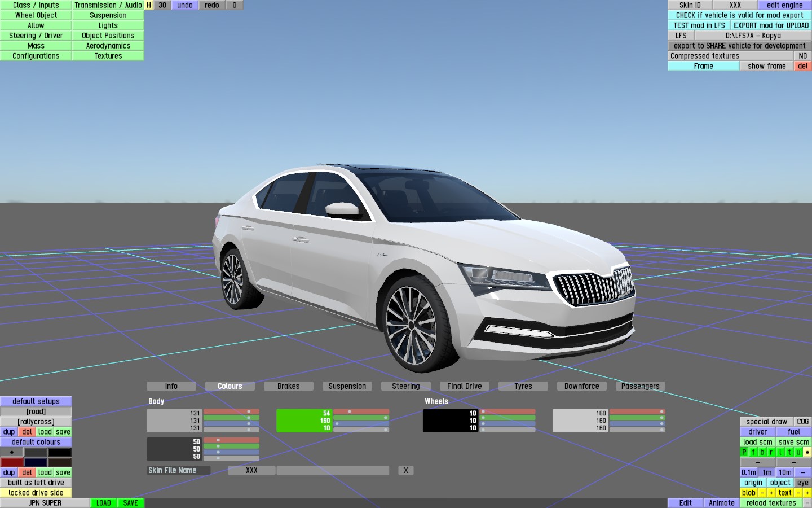Open the Configurations menu
Screen dimensions: 812x508
[x=36, y=56]
